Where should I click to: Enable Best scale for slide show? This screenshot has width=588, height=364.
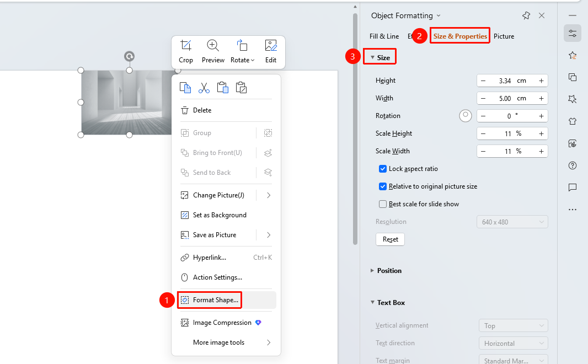[382, 204]
